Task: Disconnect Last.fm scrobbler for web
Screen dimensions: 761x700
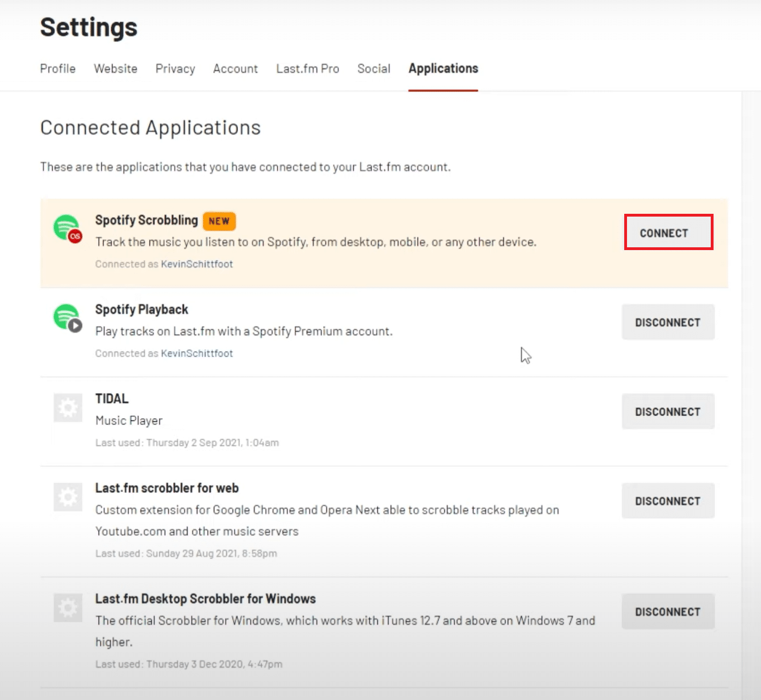Action: [x=668, y=501]
